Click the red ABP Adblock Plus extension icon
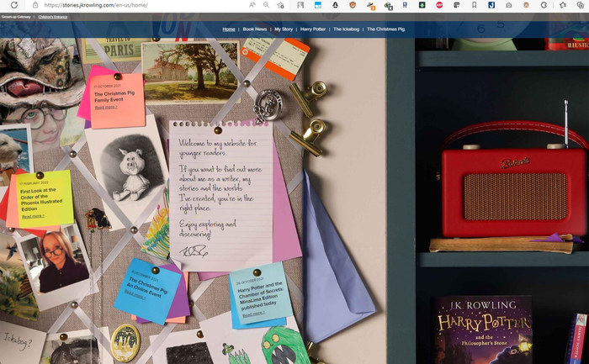The image size is (589, 364). coord(439,5)
